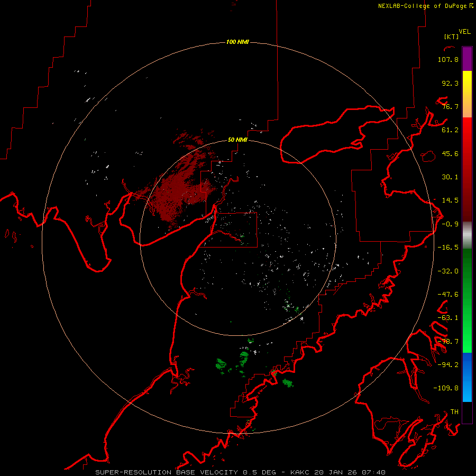This screenshot has height=476, width=476.
Task: Click the -109.8 velocity scale value
Action: click(x=446, y=388)
